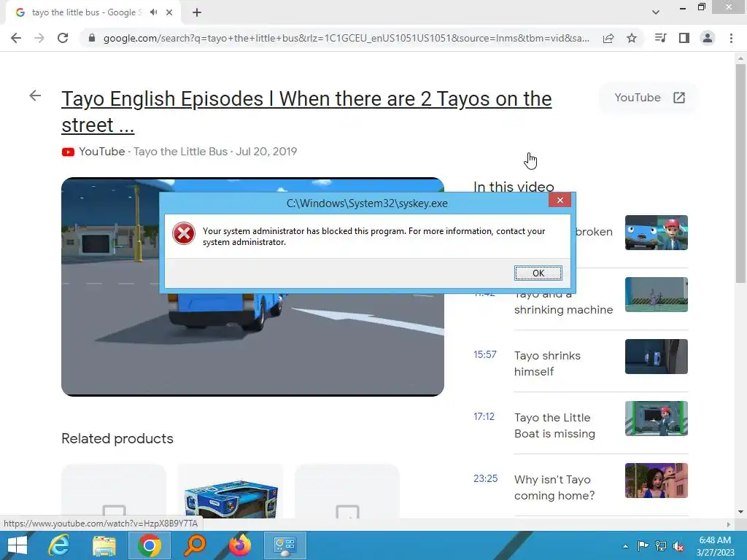This screenshot has width=747, height=560.
Task: Click the network tray icon
Action: [661, 546]
